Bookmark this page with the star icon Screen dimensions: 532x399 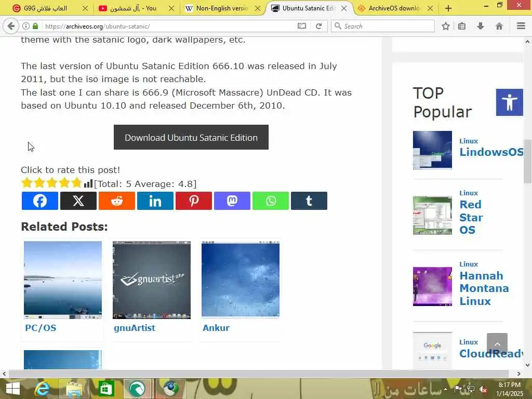[x=445, y=26]
